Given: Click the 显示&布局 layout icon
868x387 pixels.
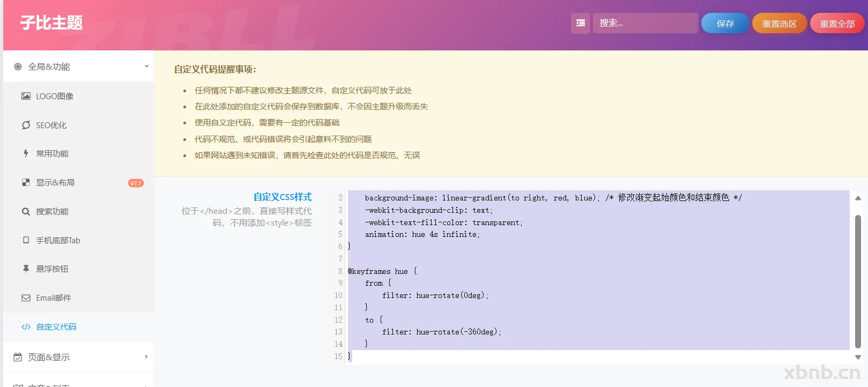Looking at the screenshot, I should [x=26, y=183].
